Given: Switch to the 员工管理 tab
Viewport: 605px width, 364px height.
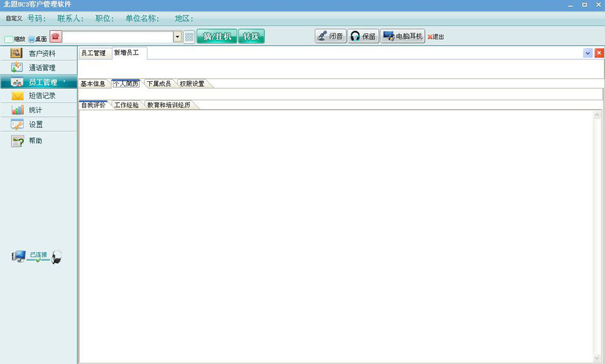Looking at the screenshot, I should (x=95, y=53).
